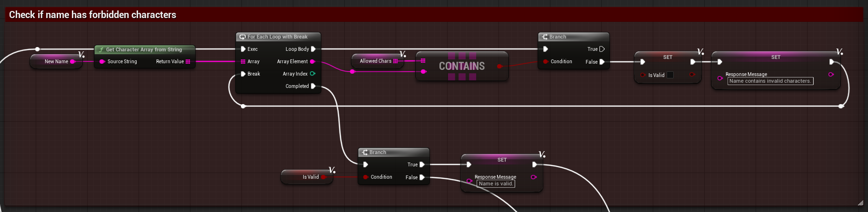Click the Array Index output pin
This screenshot has width=868, height=212.
click(x=313, y=74)
